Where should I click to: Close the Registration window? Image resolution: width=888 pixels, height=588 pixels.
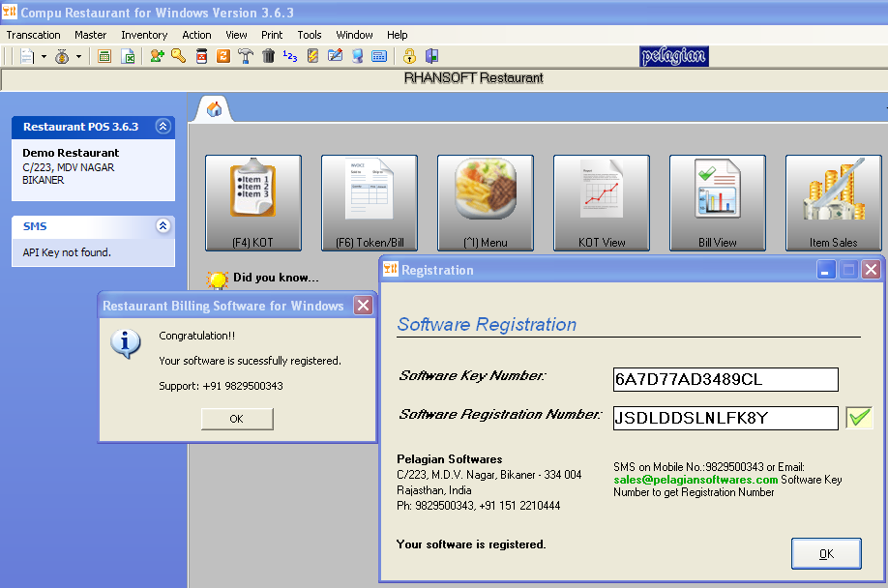pyautogui.click(x=871, y=270)
